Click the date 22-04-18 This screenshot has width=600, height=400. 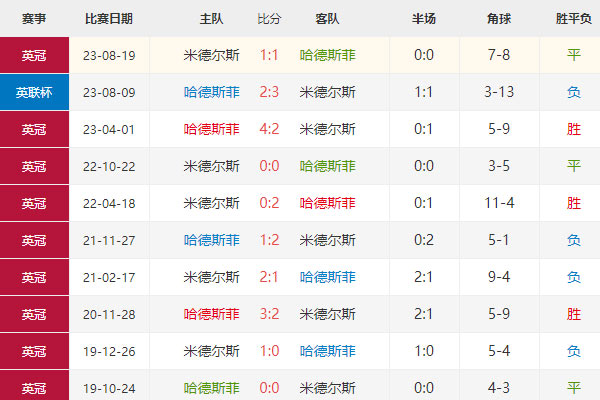(x=109, y=204)
